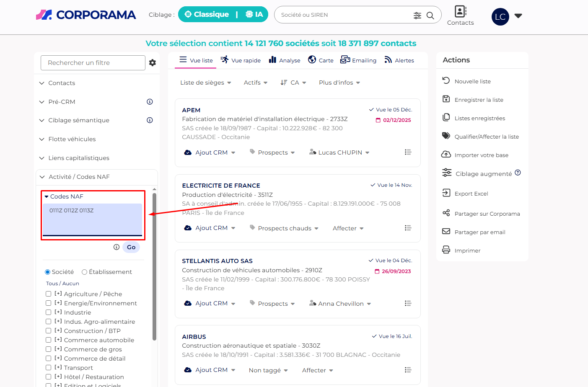Open the Contacts address book icon
This screenshot has height=387, width=588.
coord(460,11)
